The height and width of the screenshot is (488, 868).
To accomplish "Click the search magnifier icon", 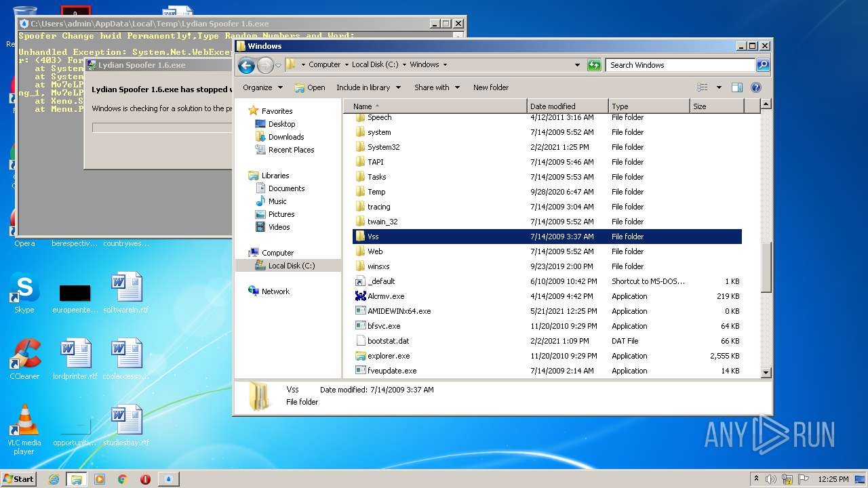I will 763,65.
